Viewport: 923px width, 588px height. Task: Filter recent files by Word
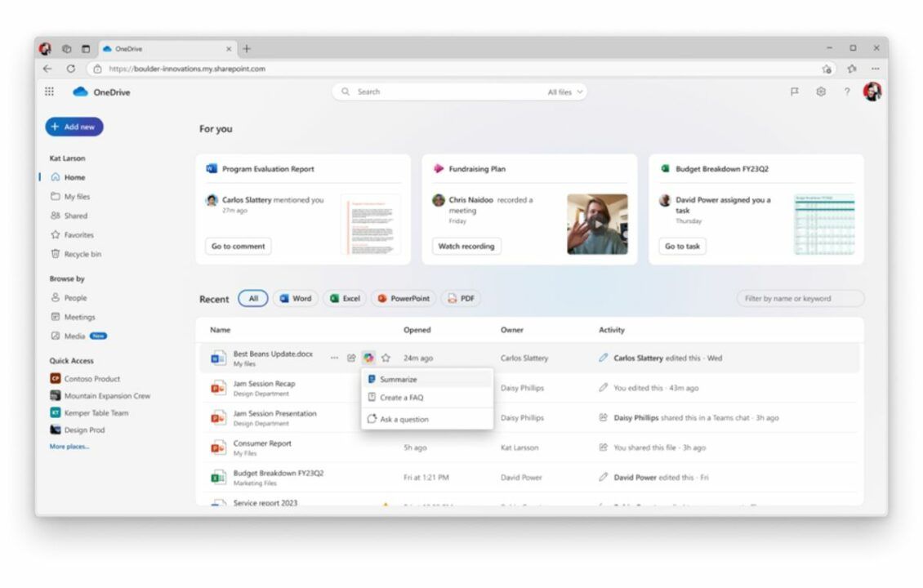(295, 299)
